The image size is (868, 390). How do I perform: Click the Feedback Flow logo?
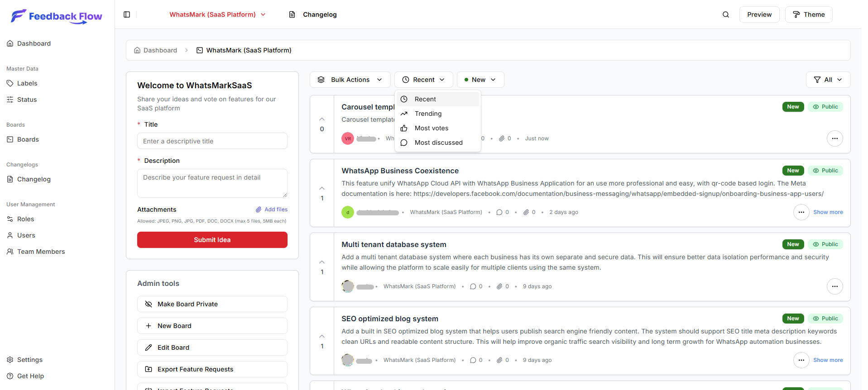(x=57, y=16)
